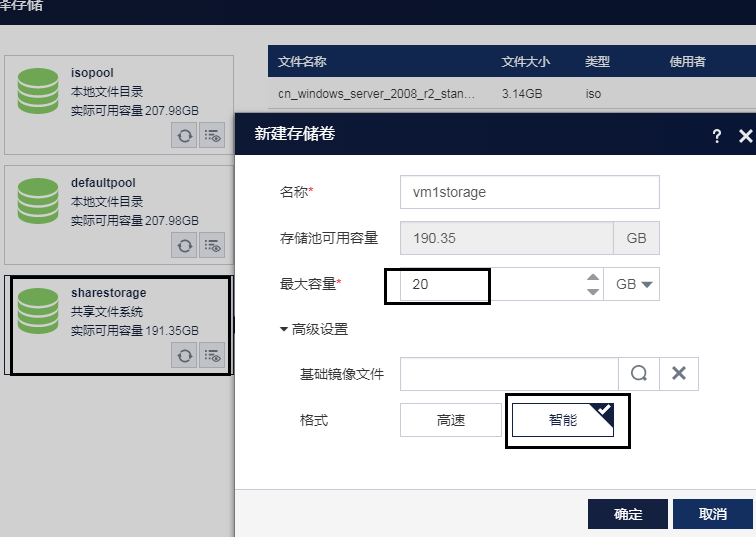Image resolution: width=756 pixels, height=537 pixels.
Task: Sort by 使用者 column header
Action: pyautogui.click(x=688, y=62)
